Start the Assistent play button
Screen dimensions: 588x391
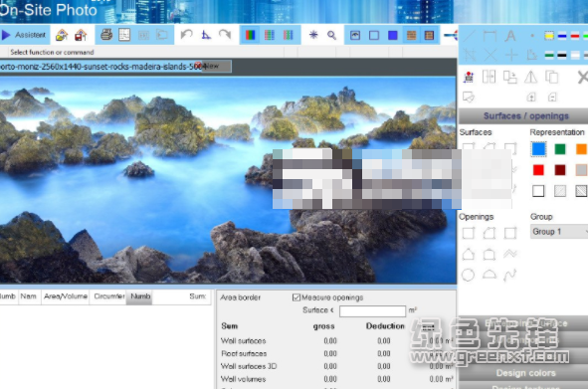pyautogui.click(x=23, y=35)
